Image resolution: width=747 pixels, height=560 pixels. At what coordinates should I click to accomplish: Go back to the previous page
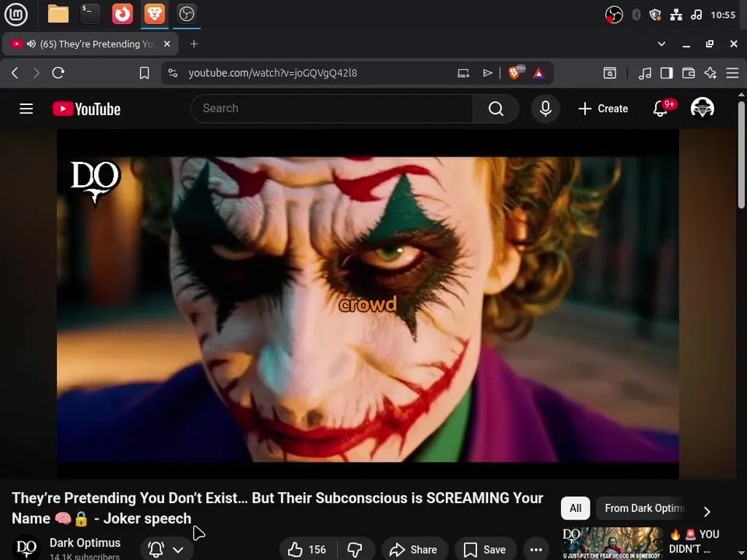point(15,73)
